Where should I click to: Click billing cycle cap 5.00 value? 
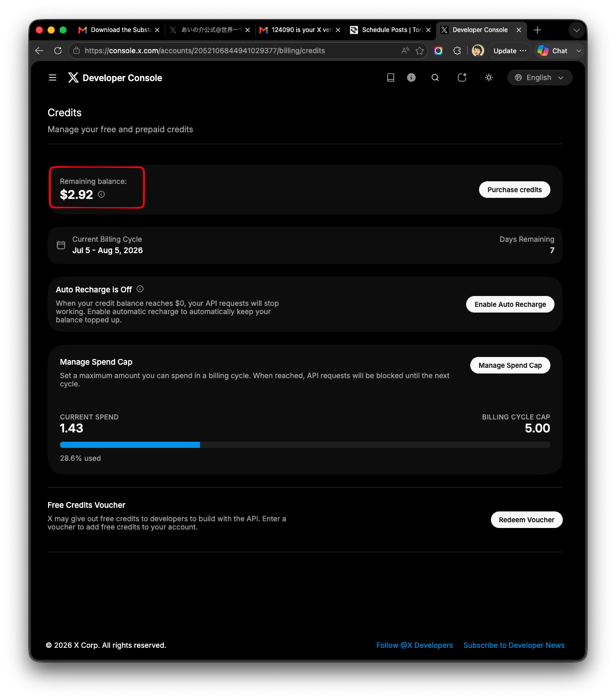point(537,428)
